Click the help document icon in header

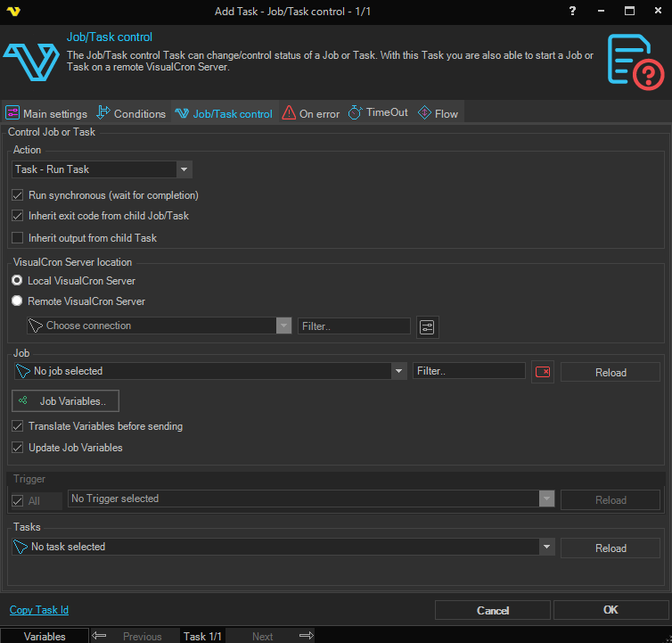pyautogui.click(x=634, y=60)
